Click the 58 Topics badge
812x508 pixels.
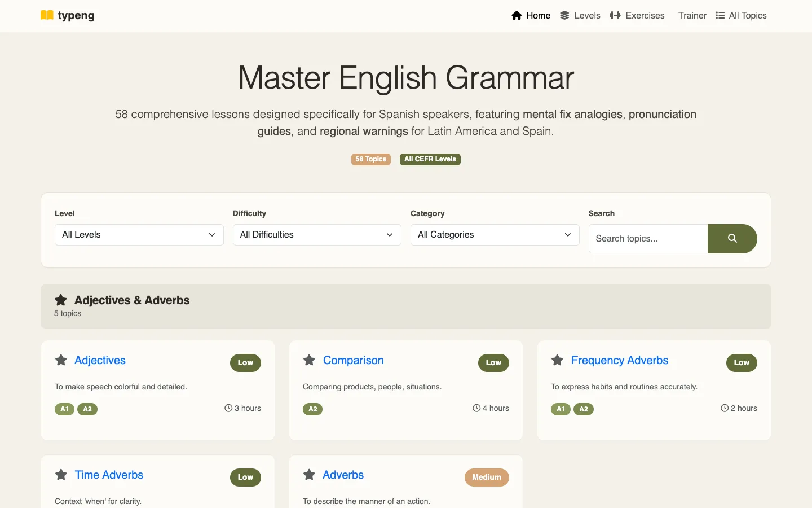[371, 159]
